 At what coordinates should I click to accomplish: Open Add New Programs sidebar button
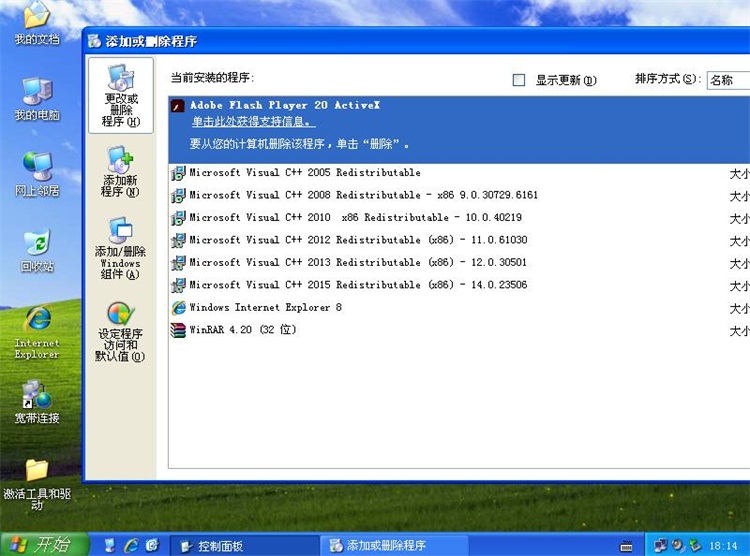tap(120, 171)
